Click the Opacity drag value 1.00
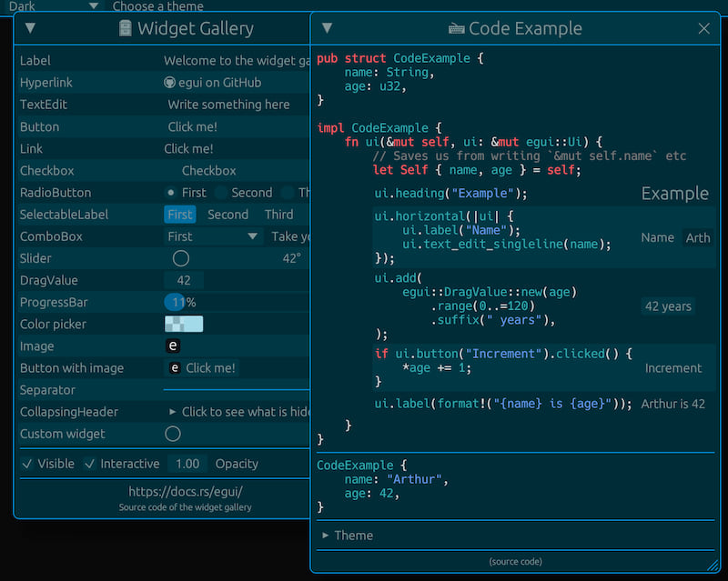 coord(187,464)
